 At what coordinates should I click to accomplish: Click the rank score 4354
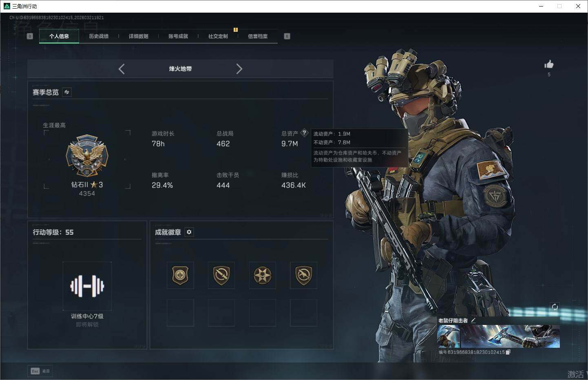click(x=87, y=194)
